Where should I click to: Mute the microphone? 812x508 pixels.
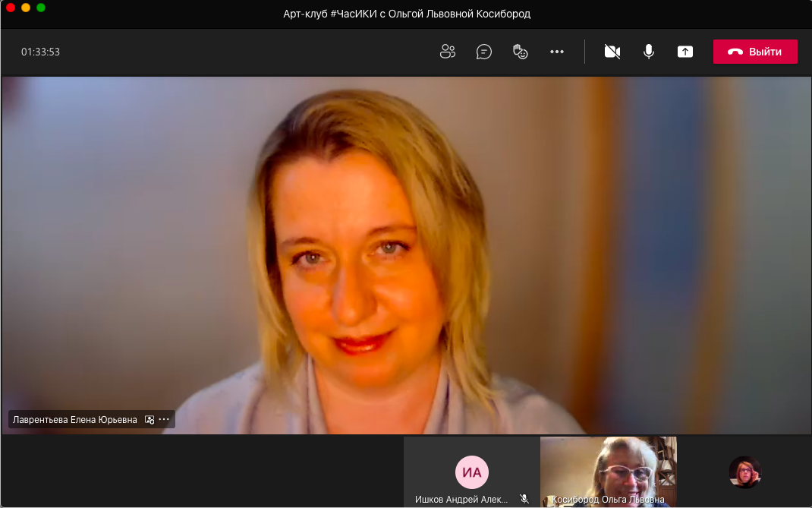click(x=649, y=52)
